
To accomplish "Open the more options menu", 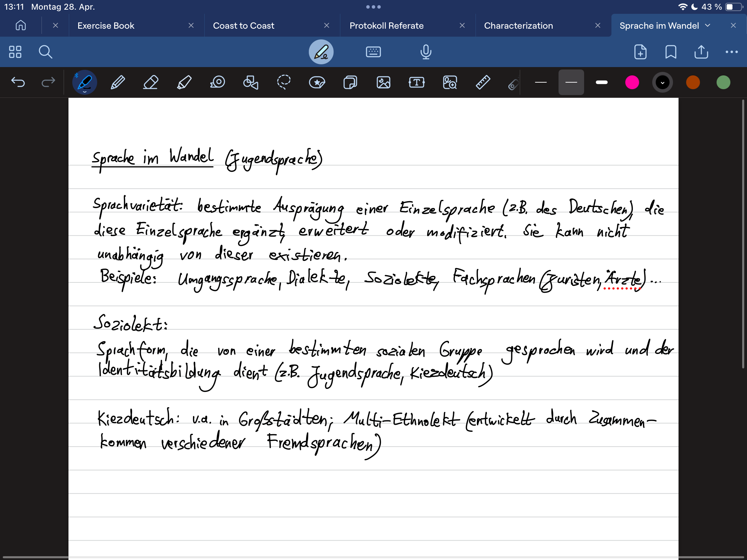I will pyautogui.click(x=732, y=52).
